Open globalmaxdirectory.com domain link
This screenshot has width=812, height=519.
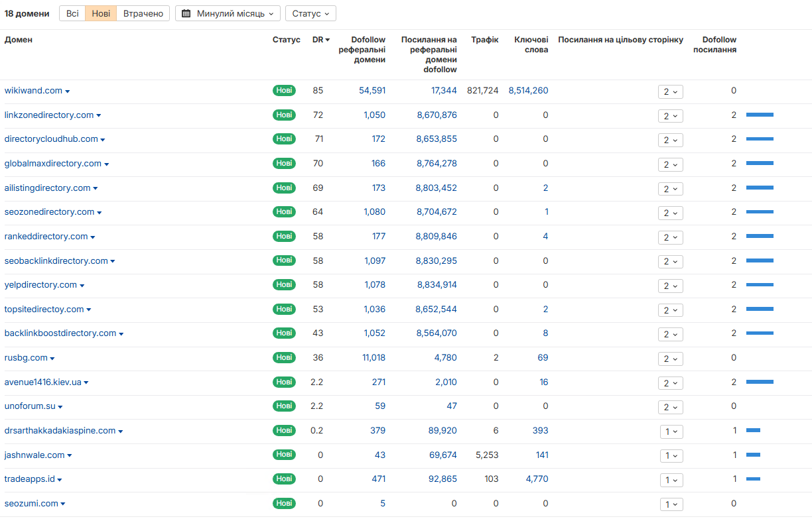pyautogui.click(x=53, y=164)
